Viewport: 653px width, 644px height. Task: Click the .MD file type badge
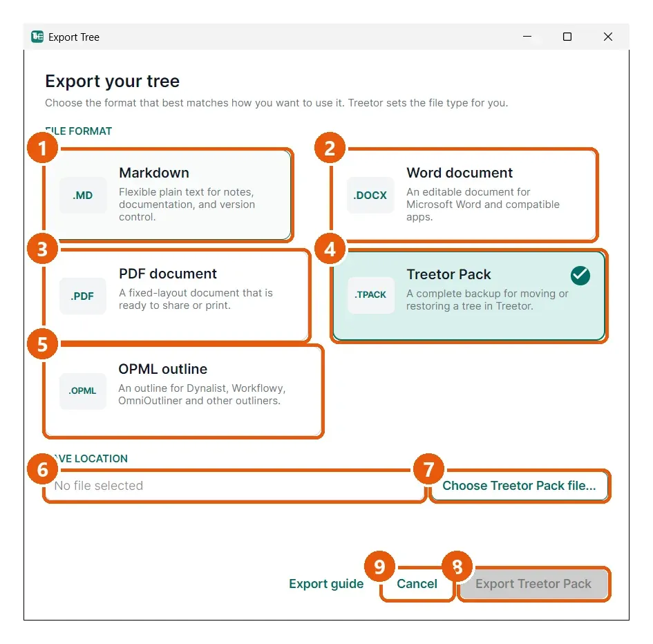pos(83,196)
